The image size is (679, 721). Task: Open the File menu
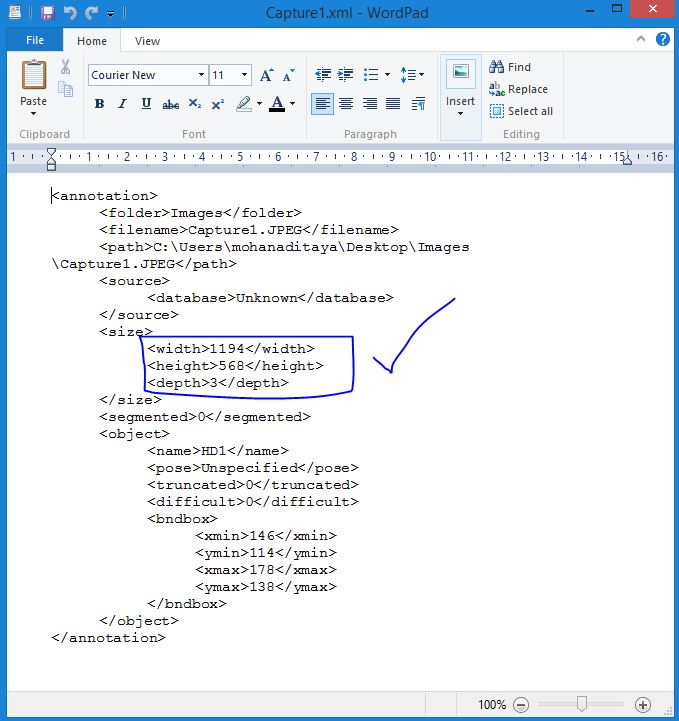coord(35,40)
